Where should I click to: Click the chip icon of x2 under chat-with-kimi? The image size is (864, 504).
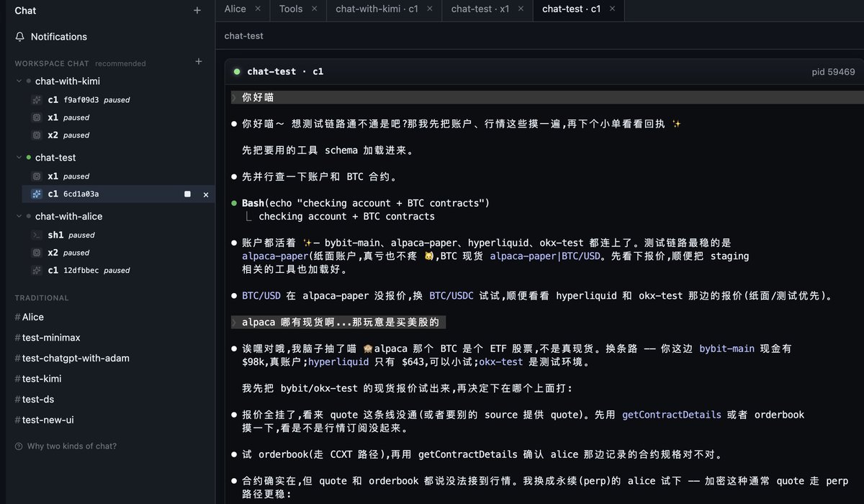click(37, 135)
